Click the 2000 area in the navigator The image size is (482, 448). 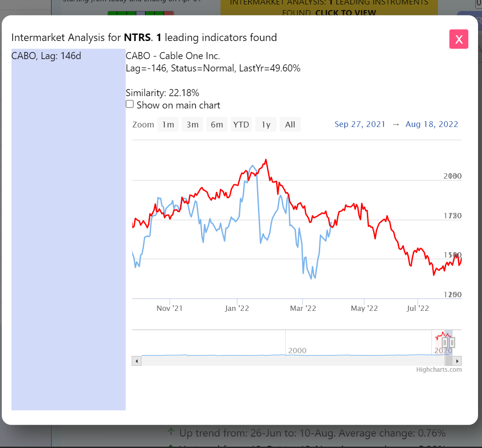(x=297, y=351)
